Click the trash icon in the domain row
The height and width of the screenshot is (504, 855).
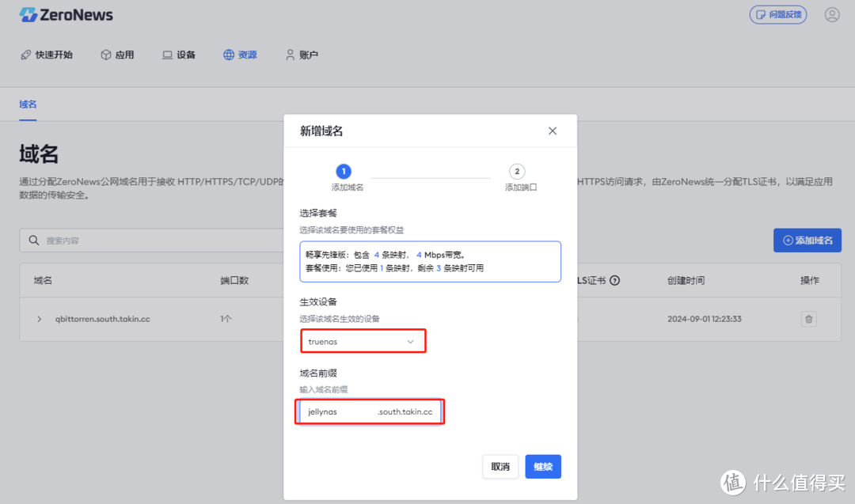click(808, 319)
